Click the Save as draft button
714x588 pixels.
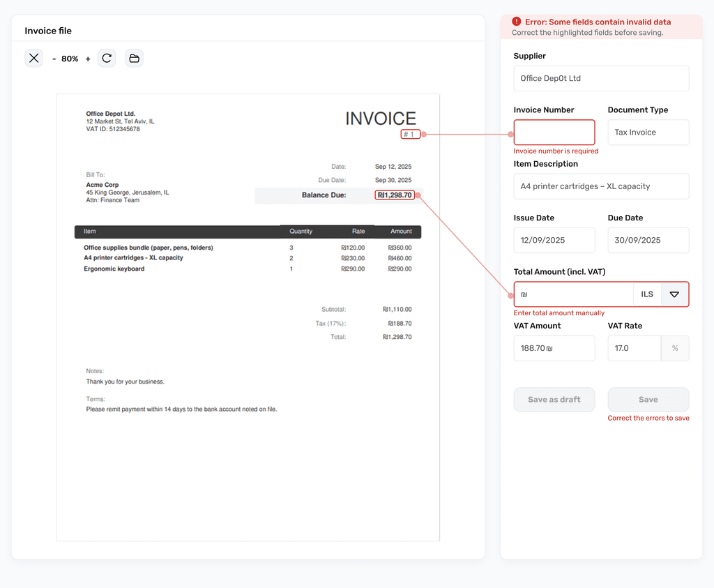coord(554,399)
